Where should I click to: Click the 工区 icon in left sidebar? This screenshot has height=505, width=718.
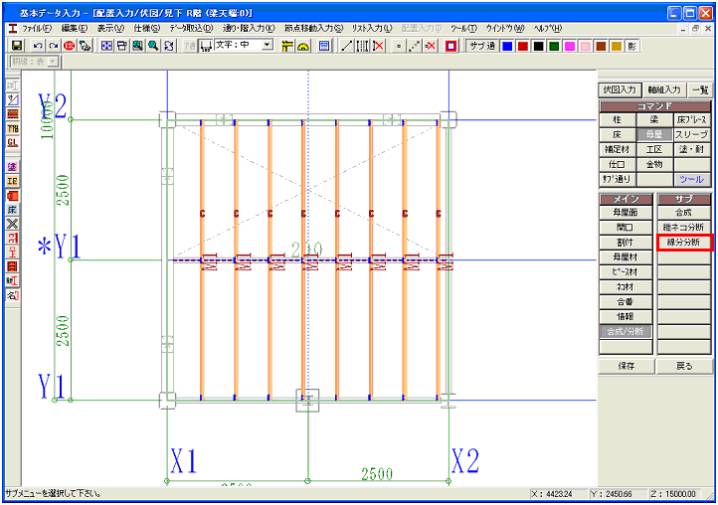click(x=13, y=181)
